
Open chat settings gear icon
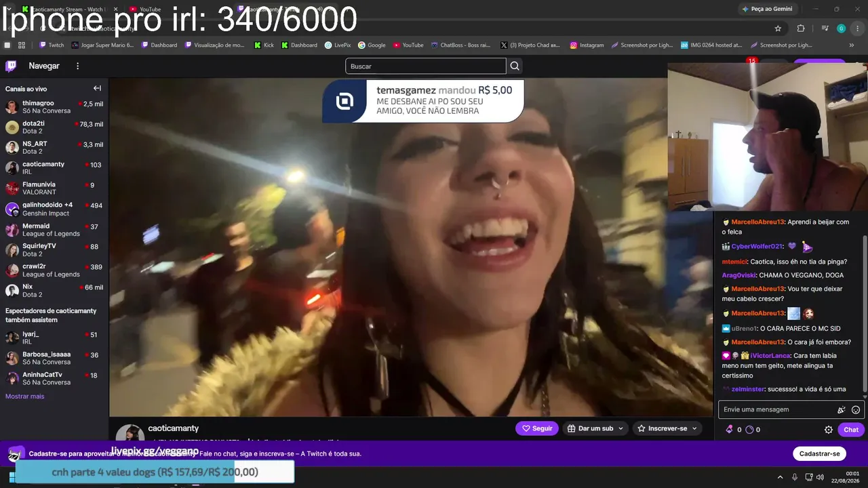pyautogui.click(x=828, y=430)
